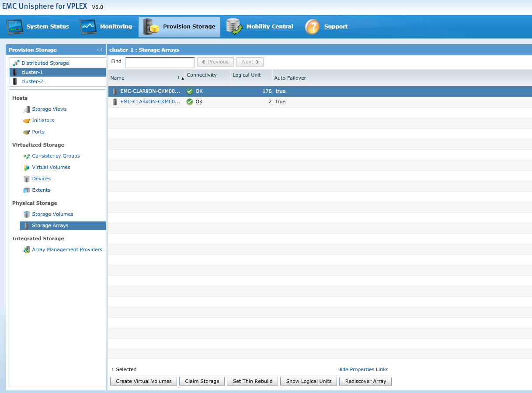Screen dimensions: 532x393
Task: Click the Devices icon
Action: (x=27, y=179)
